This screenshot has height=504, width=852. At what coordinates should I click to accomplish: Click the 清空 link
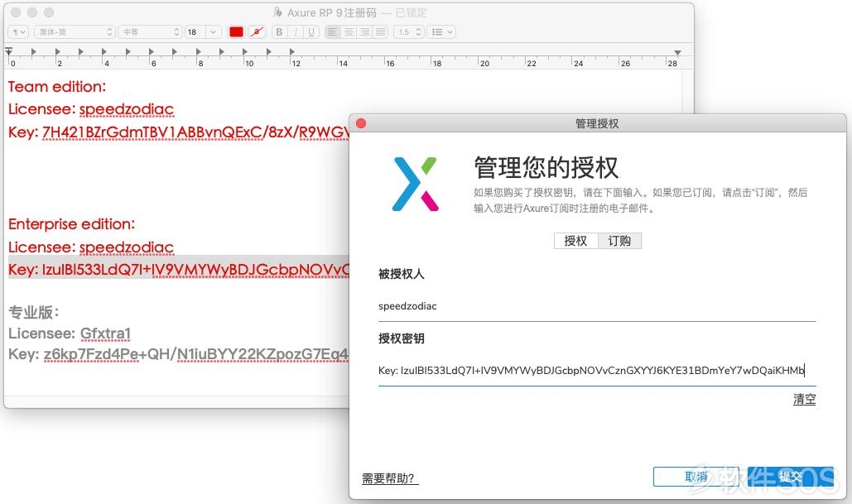point(804,399)
